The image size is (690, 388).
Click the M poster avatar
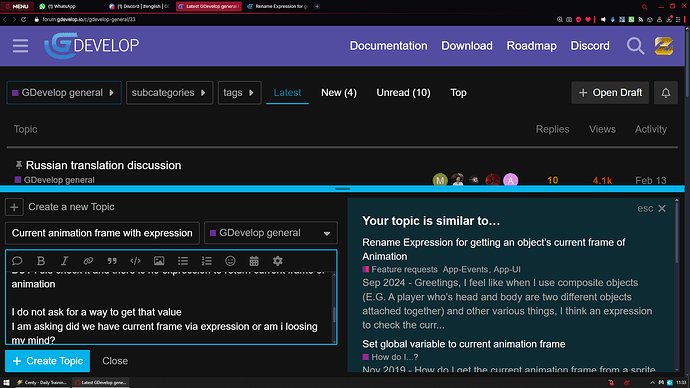pos(440,180)
